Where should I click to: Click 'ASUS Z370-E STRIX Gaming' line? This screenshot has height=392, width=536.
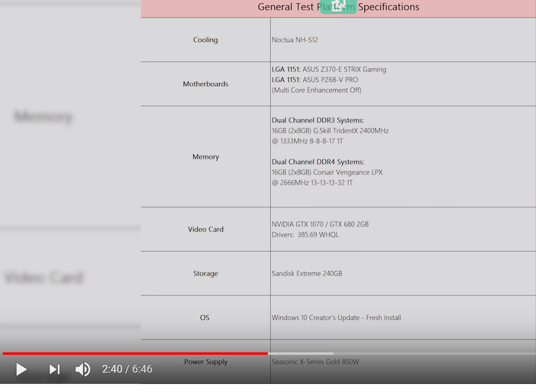(x=329, y=69)
